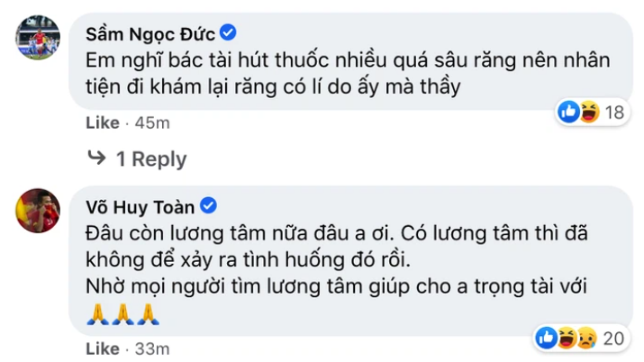Image resolution: width=644 pixels, height=362 pixels.
Task: Show who reacted via the 18 count
Action: point(614,113)
